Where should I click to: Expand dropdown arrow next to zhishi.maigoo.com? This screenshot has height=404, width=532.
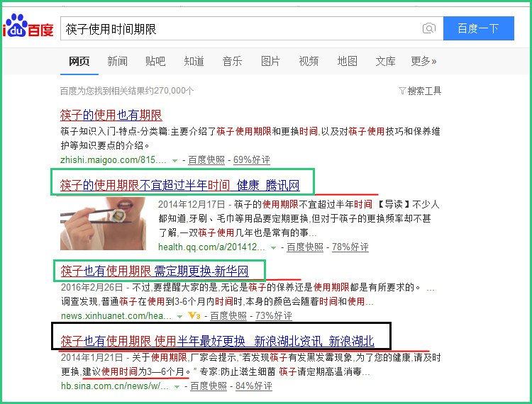(x=174, y=160)
